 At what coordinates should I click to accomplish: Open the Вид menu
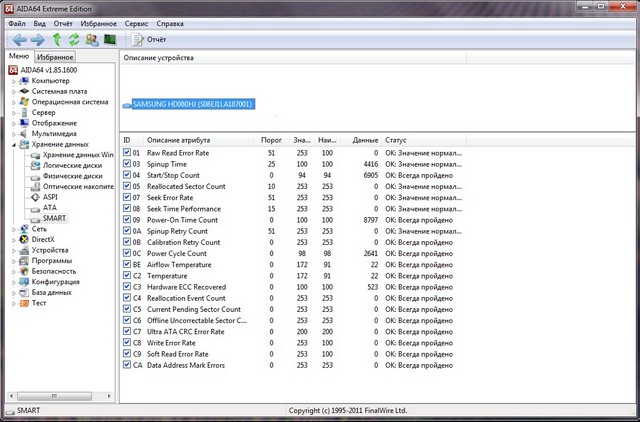tap(40, 24)
